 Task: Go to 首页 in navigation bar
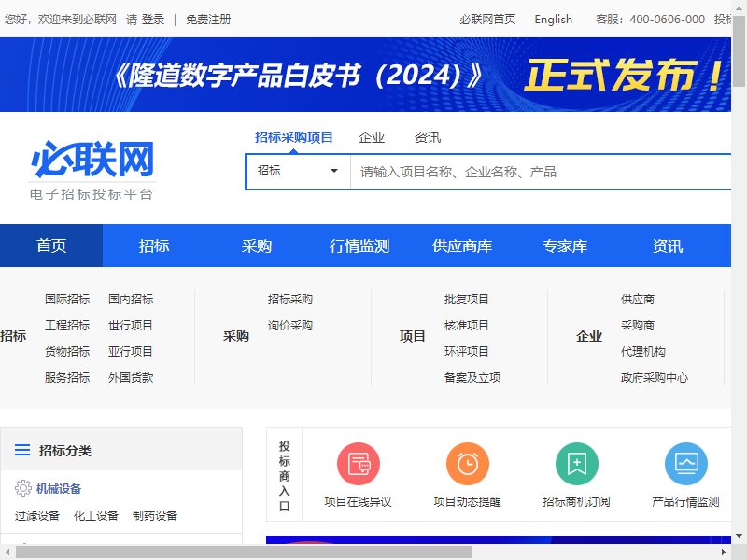point(51,245)
